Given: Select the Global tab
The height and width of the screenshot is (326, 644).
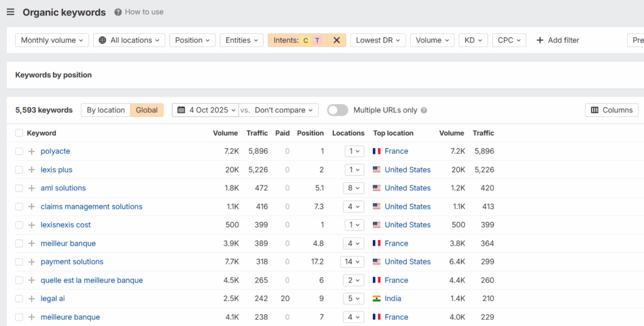Looking at the screenshot, I should point(147,110).
